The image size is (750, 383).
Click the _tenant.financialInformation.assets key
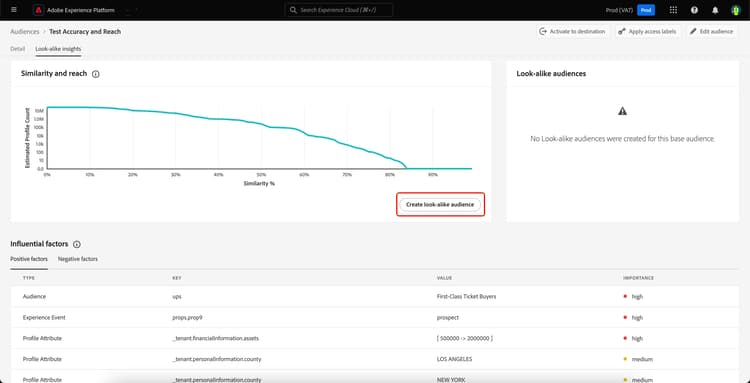[215, 339]
